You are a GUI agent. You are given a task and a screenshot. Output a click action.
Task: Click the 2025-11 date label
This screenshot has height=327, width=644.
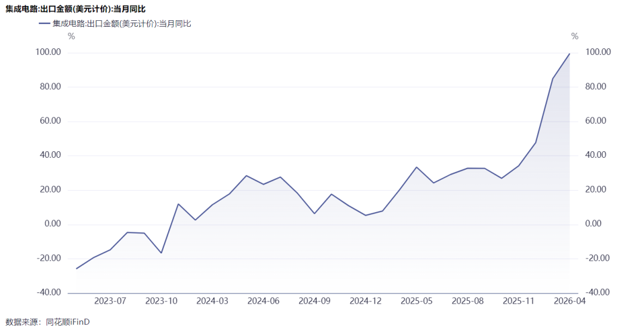[x=519, y=301]
